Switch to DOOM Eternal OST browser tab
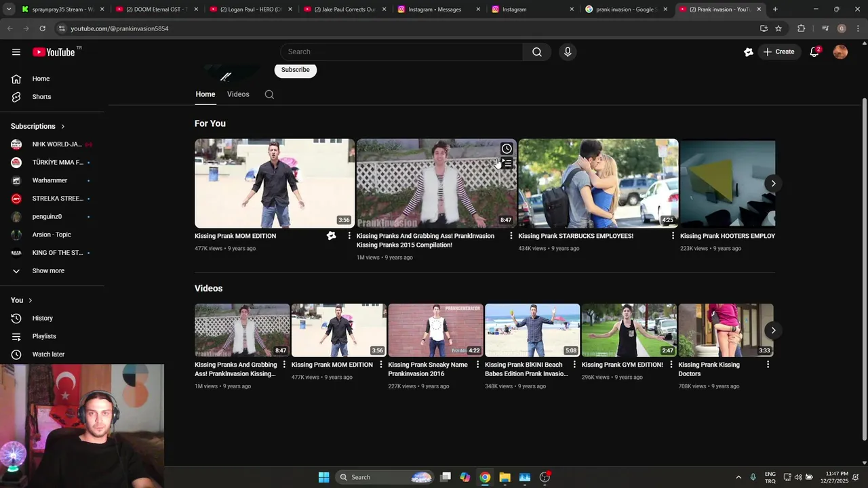Viewport: 868px width, 488px height. click(x=156, y=9)
